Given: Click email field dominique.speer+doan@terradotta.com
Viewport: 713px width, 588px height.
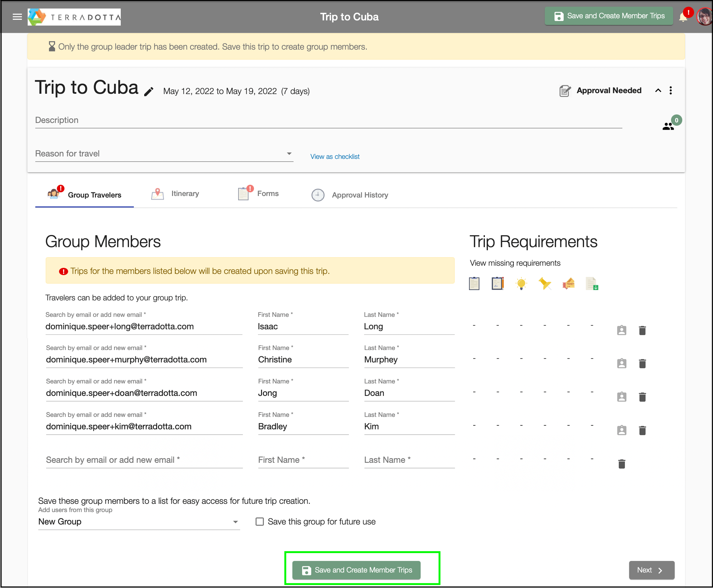Looking at the screenshot, I should tap(144, 393).
